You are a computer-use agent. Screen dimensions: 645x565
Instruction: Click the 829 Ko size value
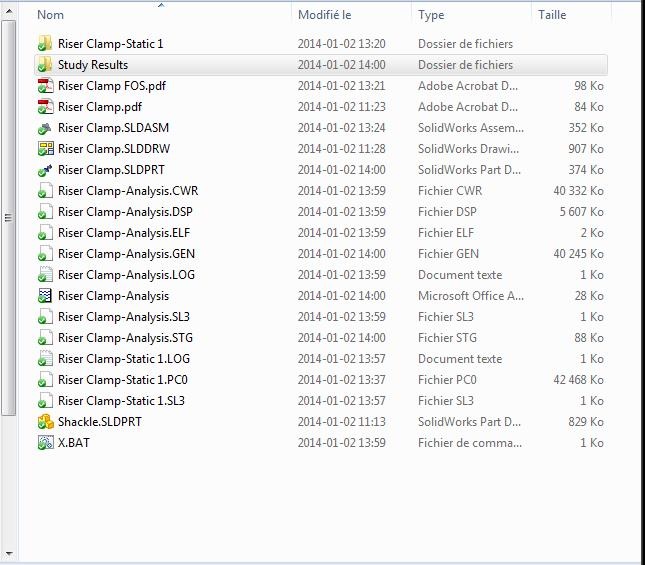(586, 421)
